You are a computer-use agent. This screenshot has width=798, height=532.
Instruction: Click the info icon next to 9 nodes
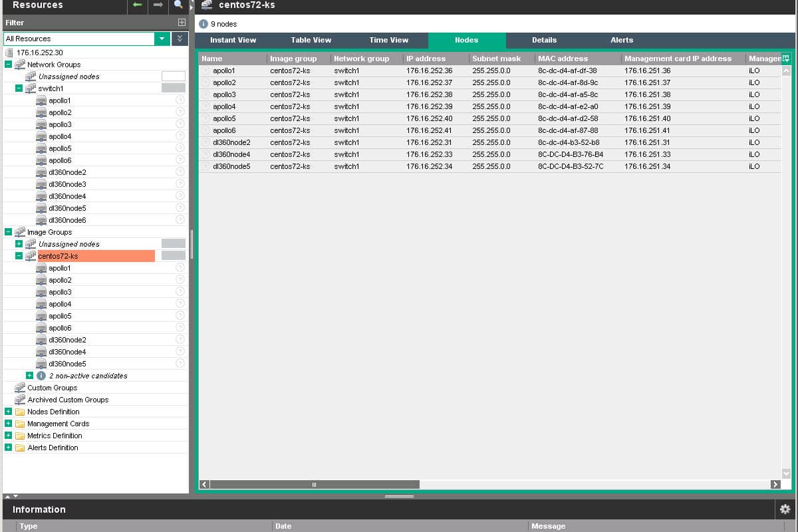(204, 24)
